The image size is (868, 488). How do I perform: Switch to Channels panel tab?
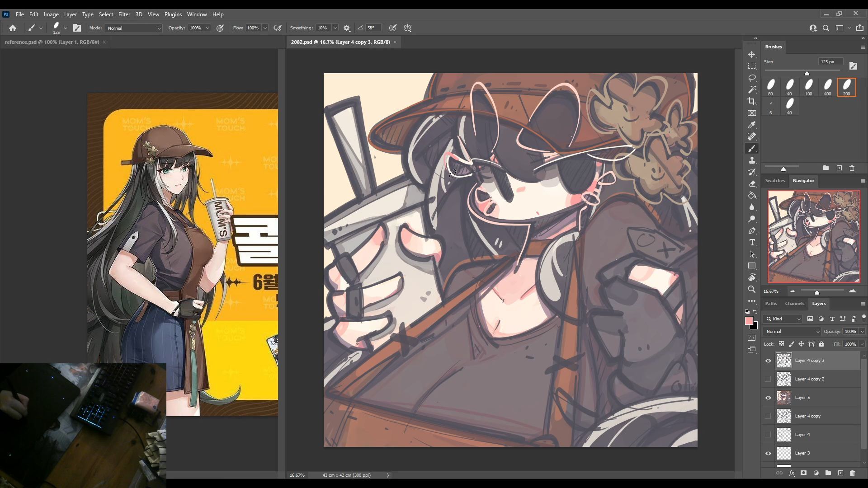pyautogui.click(x=794, y=304)
